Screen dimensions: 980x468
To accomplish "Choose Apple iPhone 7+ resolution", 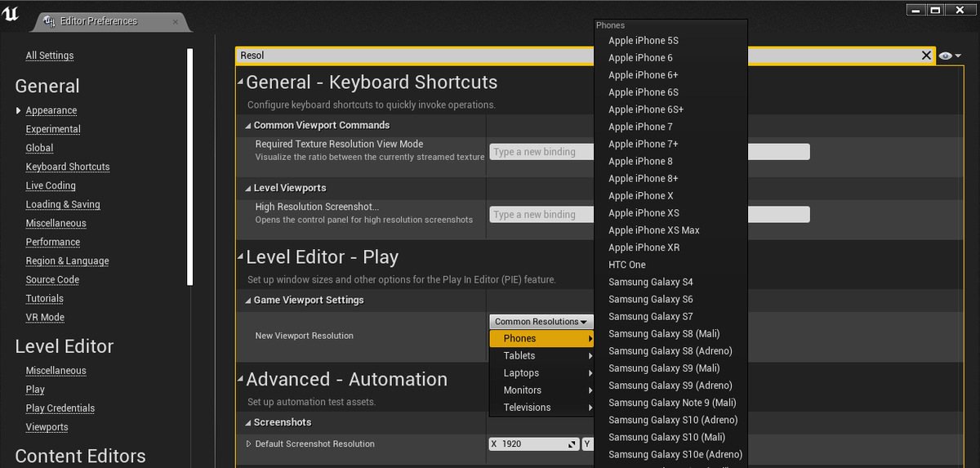I will click(x=670, y=144).
